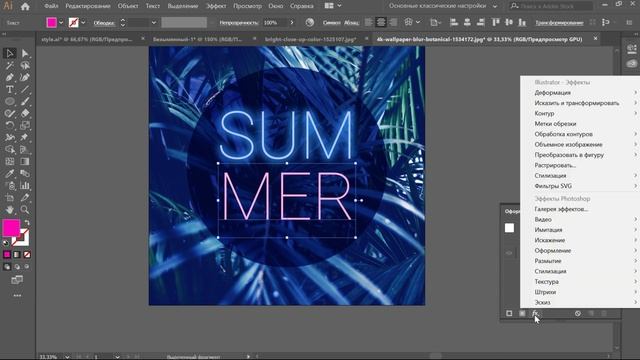The image size is (640, 360).
Task: Click Трансформирование link
Action: tap(559, 22)
